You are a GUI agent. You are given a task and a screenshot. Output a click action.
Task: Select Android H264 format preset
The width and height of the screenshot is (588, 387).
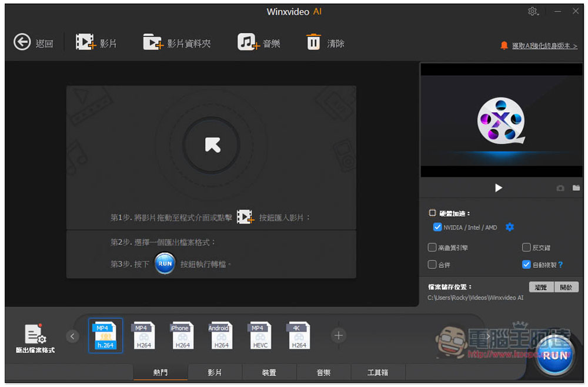(221, 336)
